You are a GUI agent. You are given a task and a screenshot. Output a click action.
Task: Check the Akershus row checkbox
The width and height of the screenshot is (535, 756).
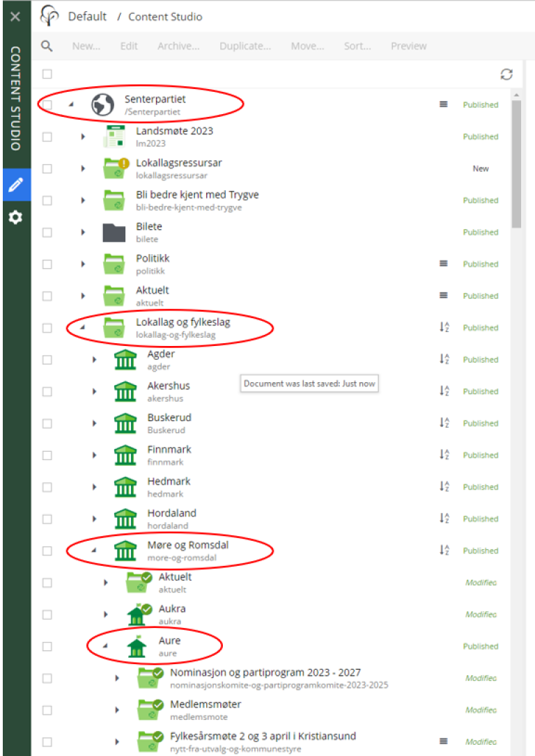47,391
